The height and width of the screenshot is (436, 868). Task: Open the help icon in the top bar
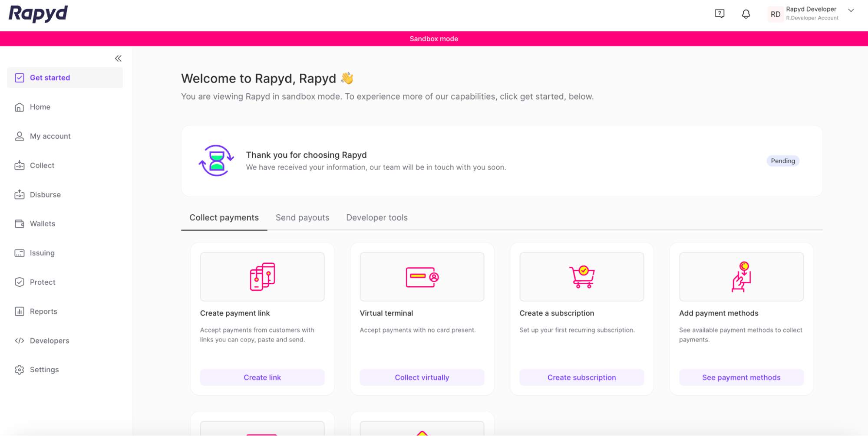click(x=719, y=13)
